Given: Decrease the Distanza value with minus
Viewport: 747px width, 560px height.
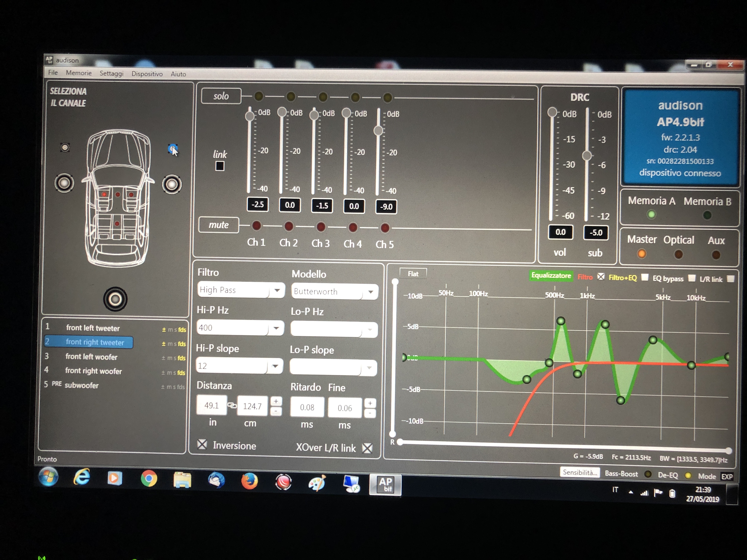Looking at the screenshot, I should point(276,411).
